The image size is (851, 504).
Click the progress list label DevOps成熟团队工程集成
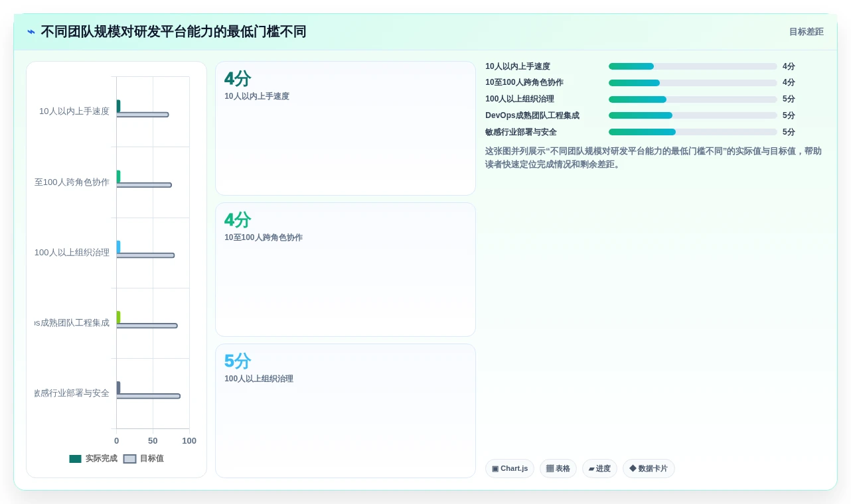click(x=532, y=115)
